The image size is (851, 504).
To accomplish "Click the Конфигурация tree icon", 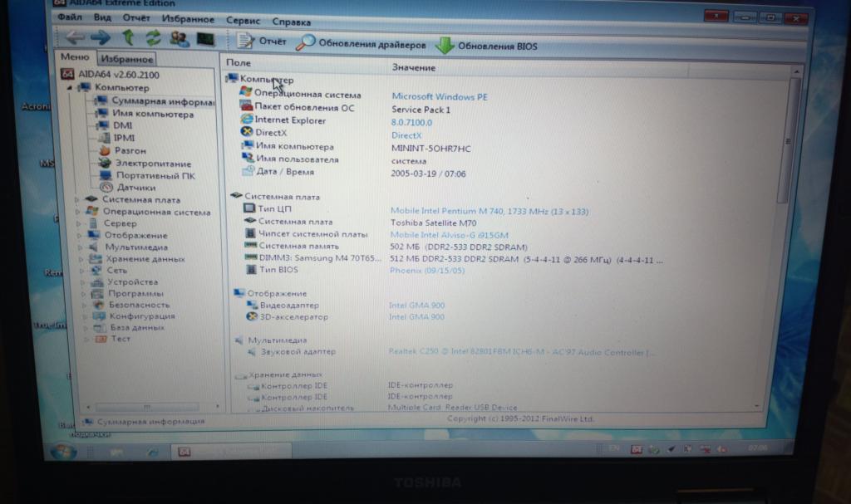I will (x=100, y=316).
